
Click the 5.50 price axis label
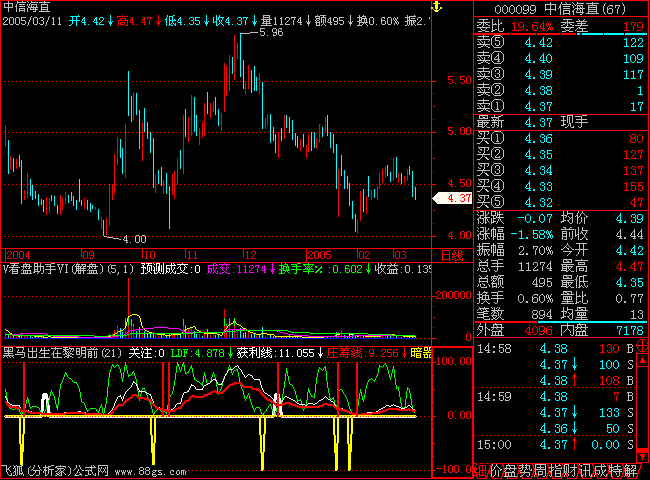pyautogui.click(x=459, y=80)
